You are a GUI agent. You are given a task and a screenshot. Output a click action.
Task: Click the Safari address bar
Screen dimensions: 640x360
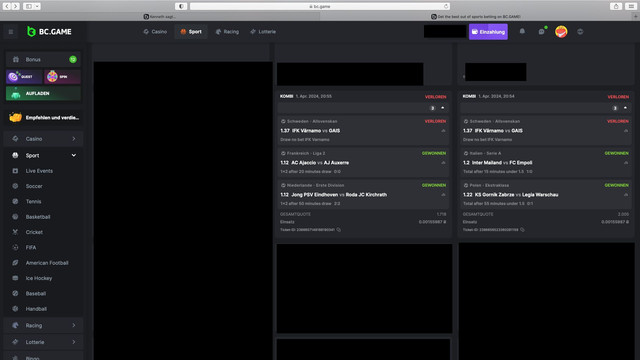click(x=320, y=6)
